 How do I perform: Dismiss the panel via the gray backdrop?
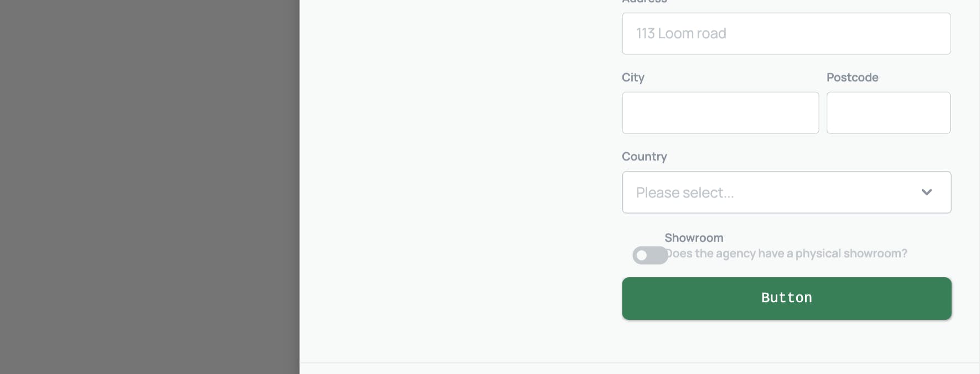149,187
